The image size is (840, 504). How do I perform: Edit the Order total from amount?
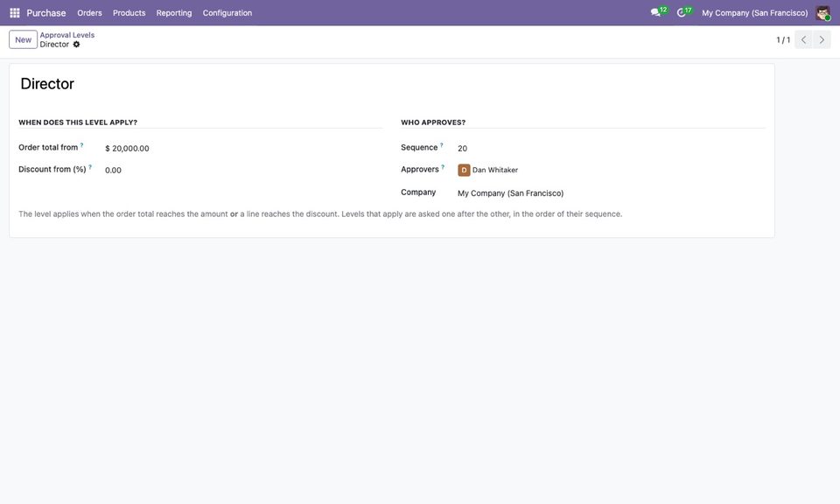pyautogui.click(x=243, y=149)
